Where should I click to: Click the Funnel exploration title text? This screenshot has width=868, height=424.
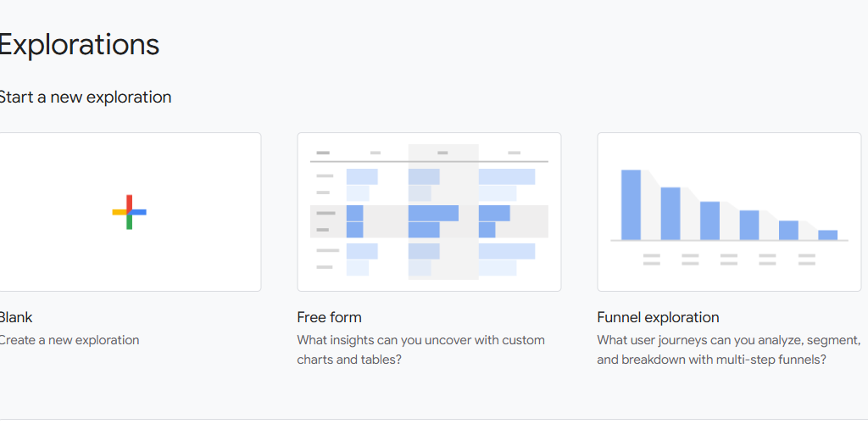pyautogui.click(x=658, y=317)
